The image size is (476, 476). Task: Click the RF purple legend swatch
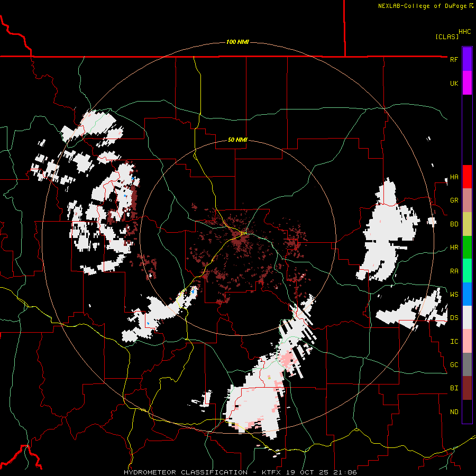467,59
